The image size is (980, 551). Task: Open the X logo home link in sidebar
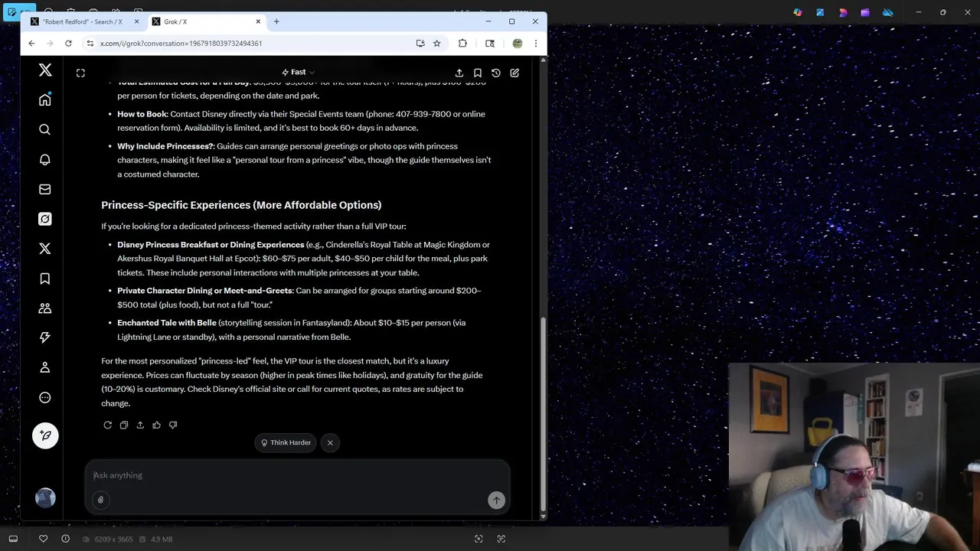[x=45, y=70]
